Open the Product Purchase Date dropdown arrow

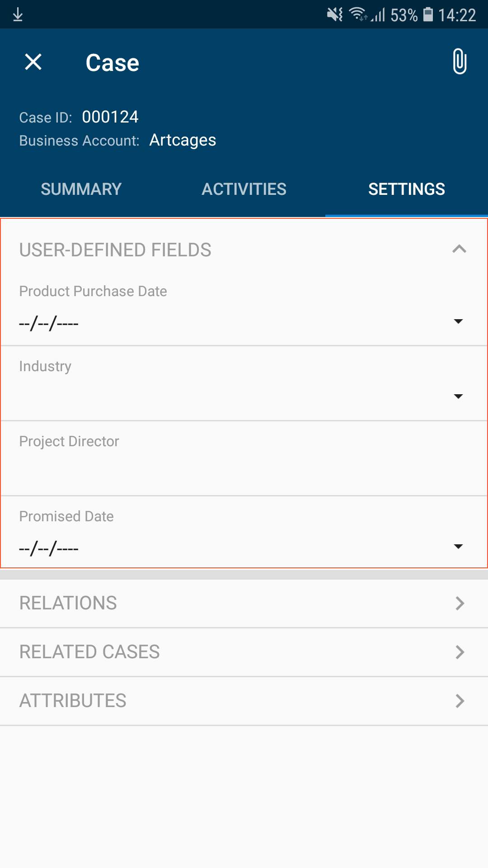(x=458, y=321)
